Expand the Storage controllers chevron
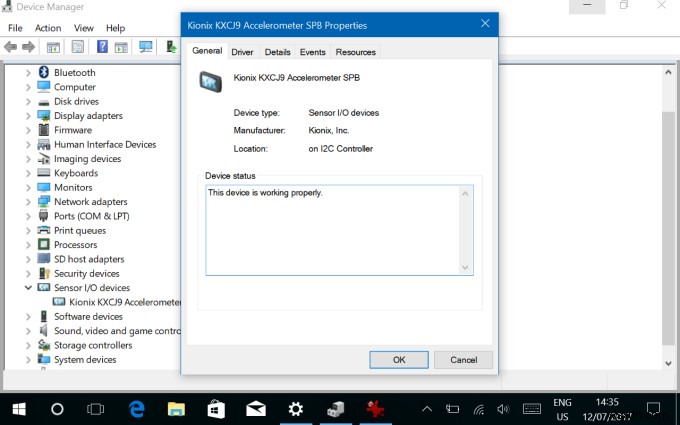The image size is (680, 425). tap(28, 345)
